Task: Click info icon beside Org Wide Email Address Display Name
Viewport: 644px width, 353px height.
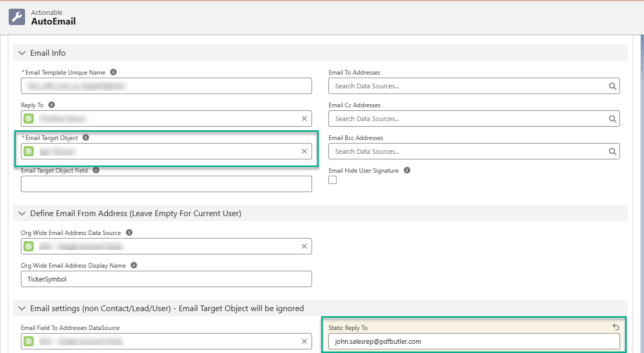Action: click(x=134, y=266)
